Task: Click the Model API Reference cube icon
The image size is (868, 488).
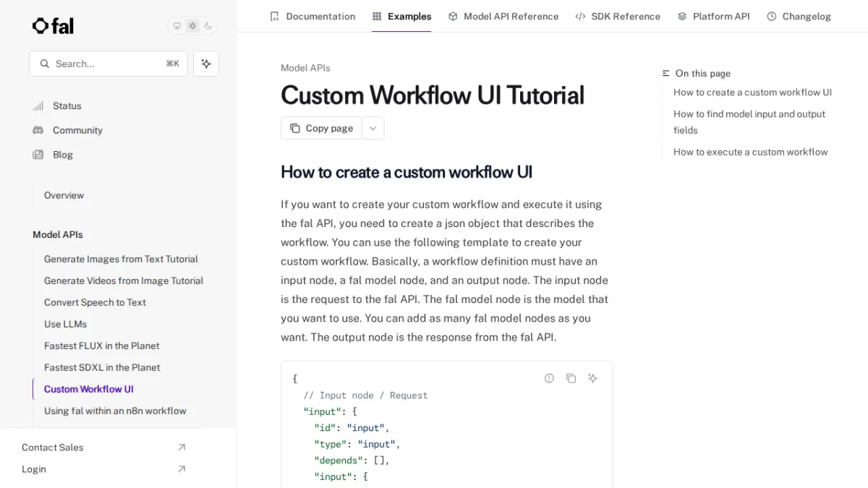Action: (453, 16)
